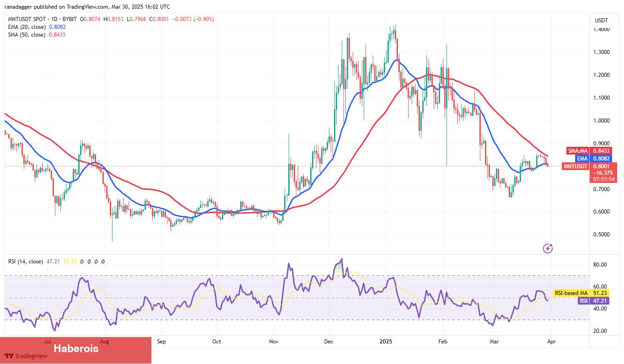Click the 20.00 RSI axis label

601,331
